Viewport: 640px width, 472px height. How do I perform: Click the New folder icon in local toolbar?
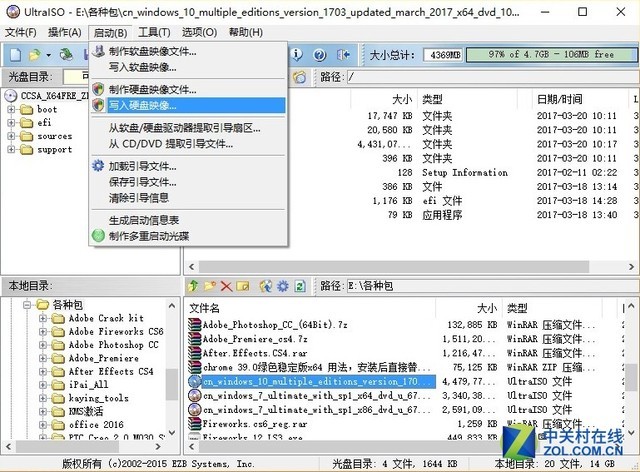point(210,286)
